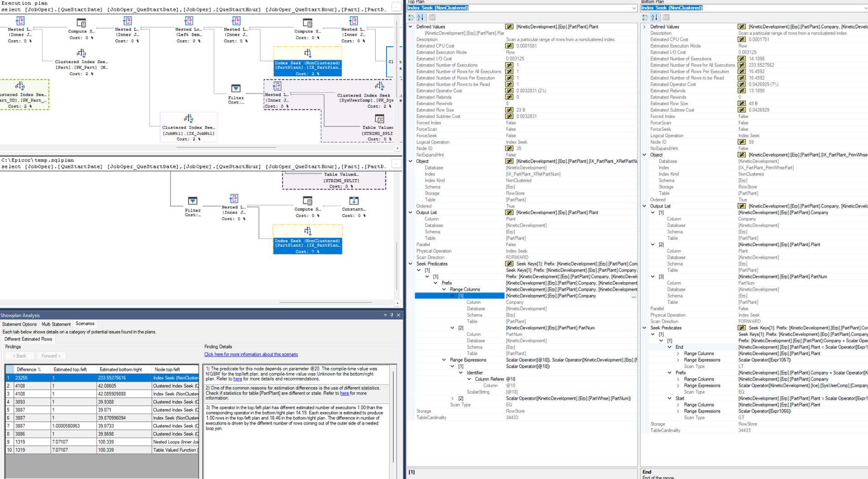868x479 pixels.
Task: Click the Table Valued STRING_SPLIT operator in top plan
Action: (379, 119)
